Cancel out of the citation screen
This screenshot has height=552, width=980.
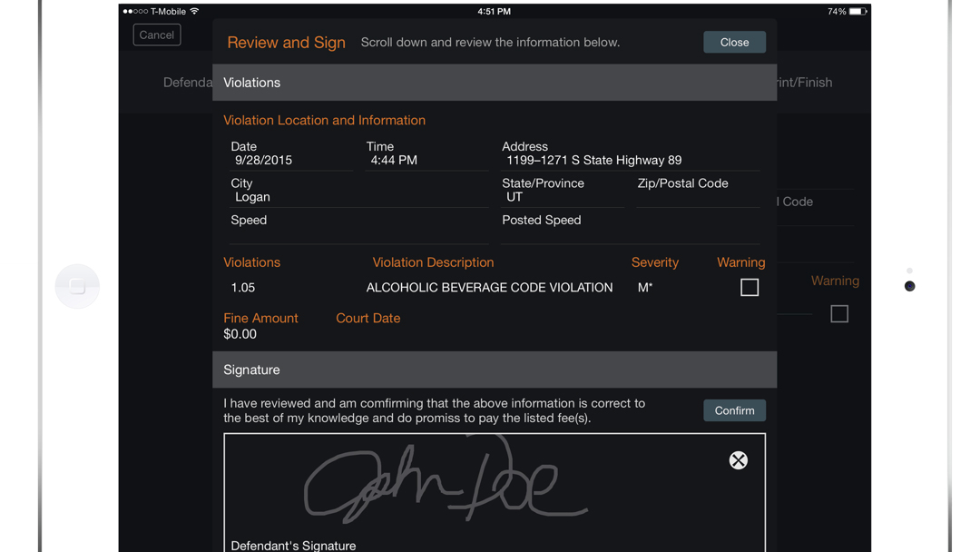(156, 34)
